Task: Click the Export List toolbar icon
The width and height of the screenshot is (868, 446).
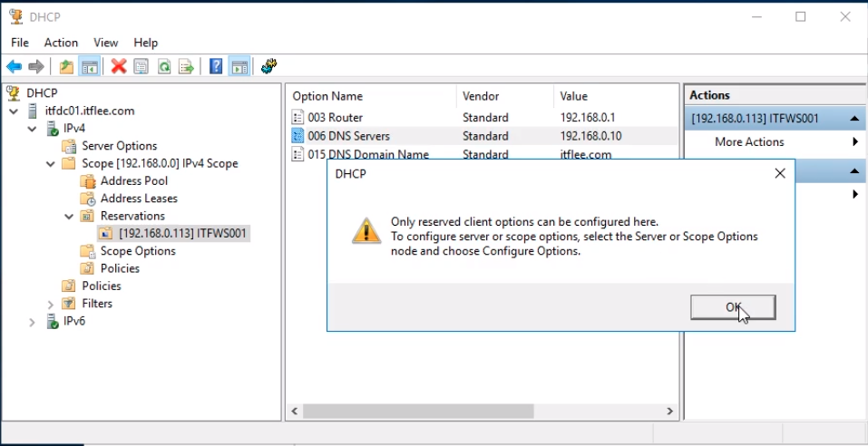Action: [x=187, y=67]
